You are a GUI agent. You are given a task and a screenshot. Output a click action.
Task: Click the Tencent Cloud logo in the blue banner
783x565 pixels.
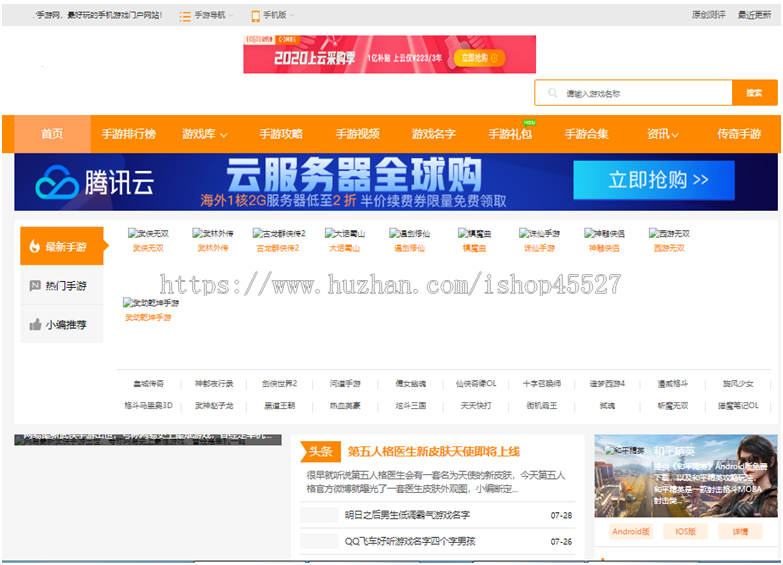(95, 182)
